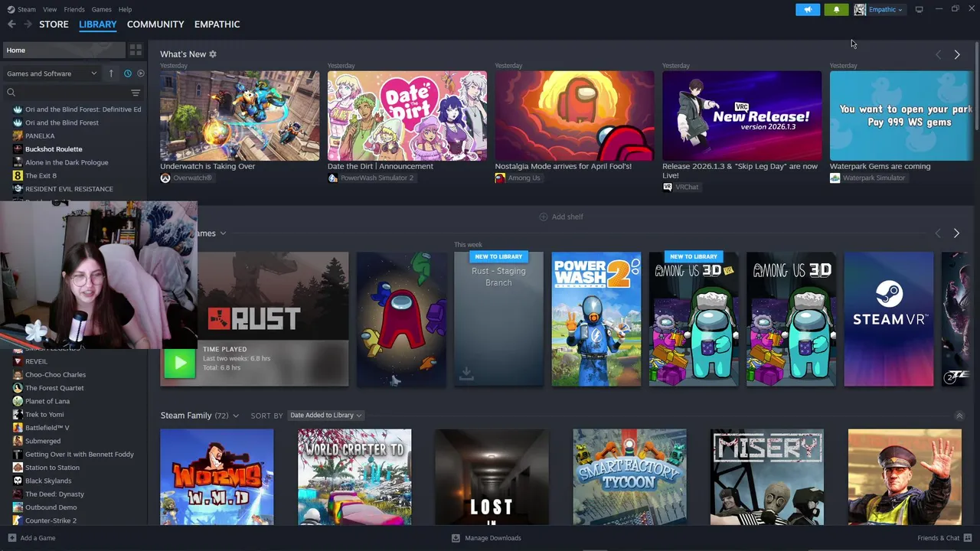Open the Steam Family shelf dropdown
The image size is (980, 551).
[x=235, y=416]
